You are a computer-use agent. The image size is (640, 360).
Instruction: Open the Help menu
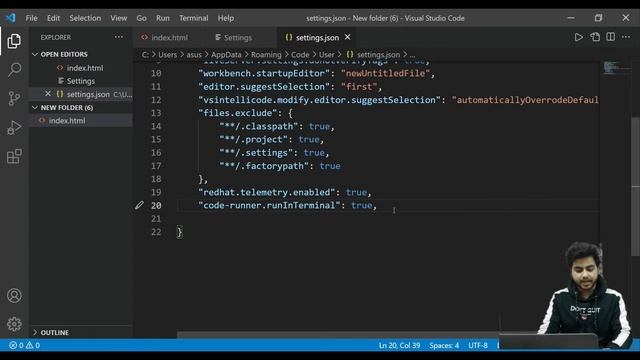pyautogui.click(x=226, y=18)
